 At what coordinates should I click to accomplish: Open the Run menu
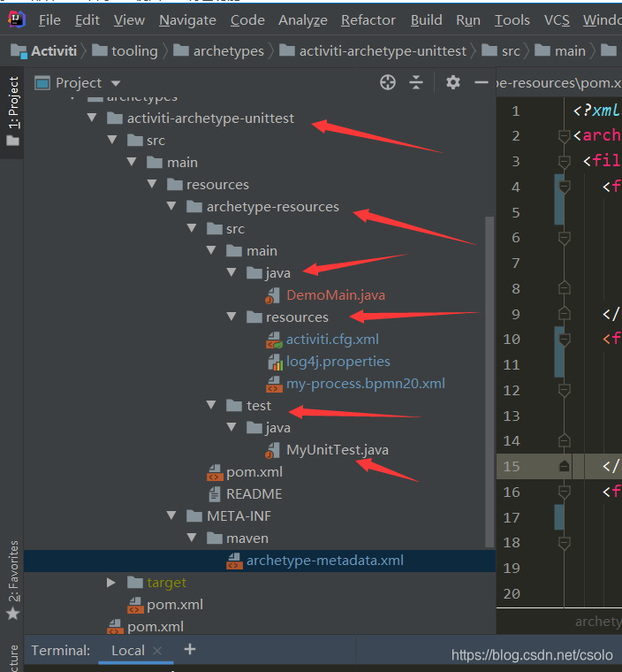coord(468,20)
